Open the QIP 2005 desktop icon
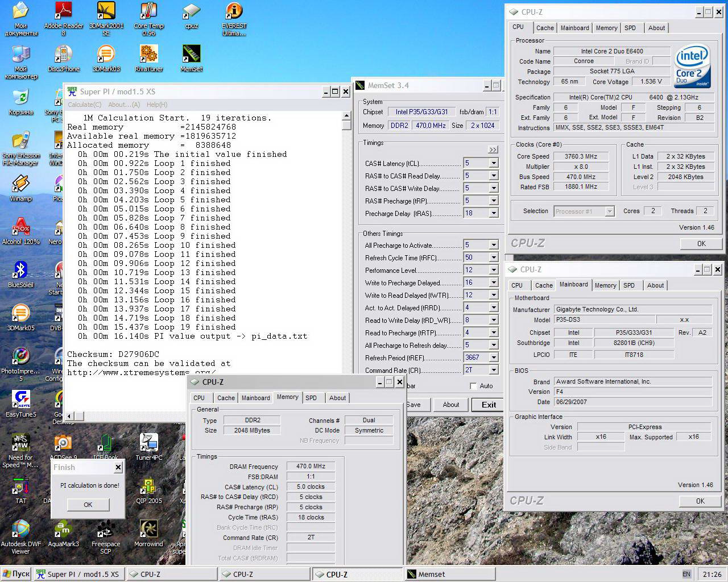The image size is (728, 582). click(x=148, y=490)
